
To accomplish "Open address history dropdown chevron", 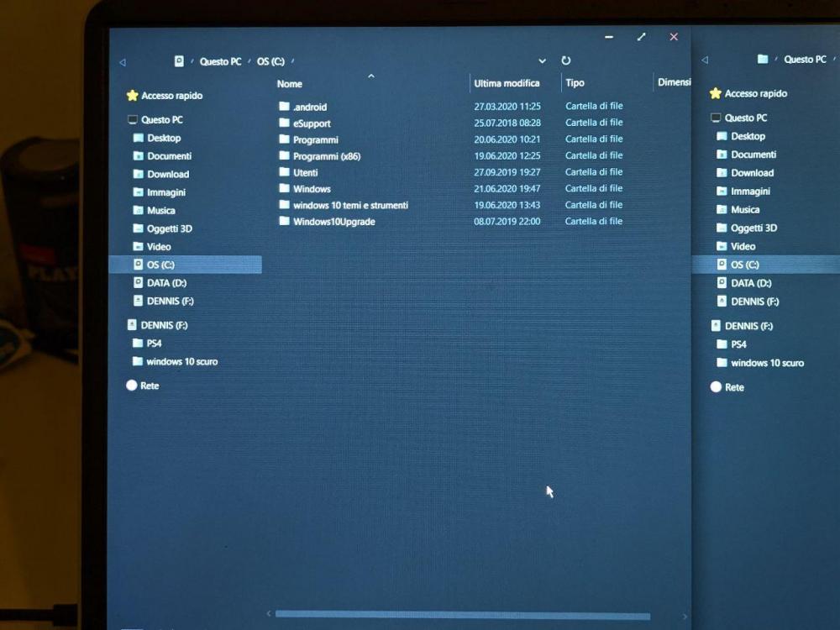I will point(542,61).
